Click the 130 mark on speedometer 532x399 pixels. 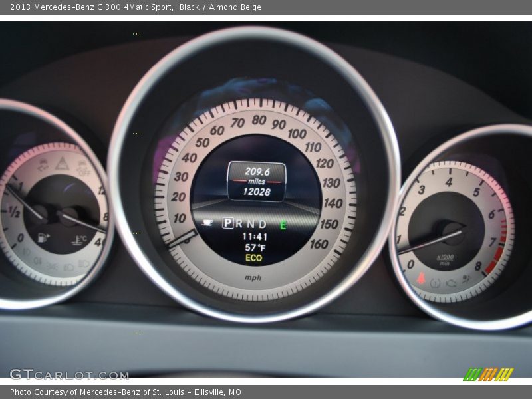click(331, 183)
